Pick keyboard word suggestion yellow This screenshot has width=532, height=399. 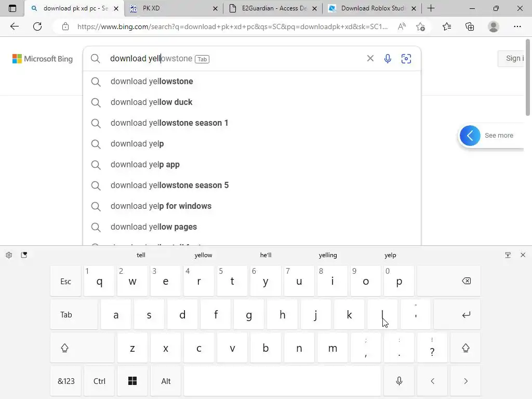coord(203,255)
